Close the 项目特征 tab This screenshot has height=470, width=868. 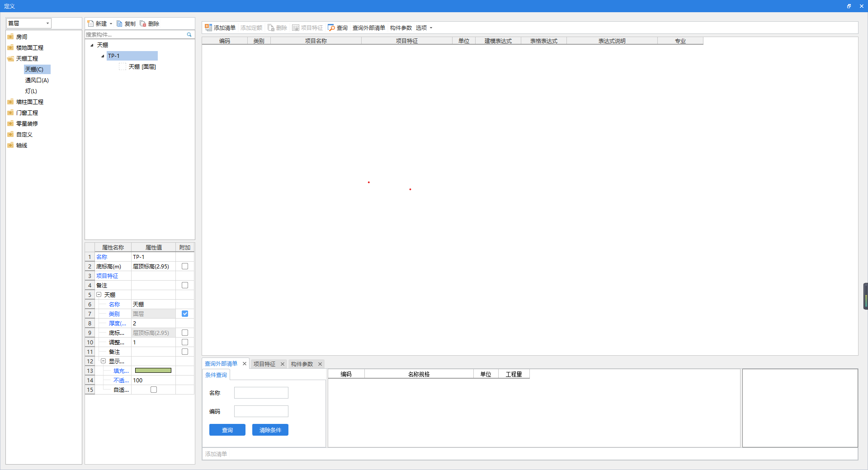283,364
